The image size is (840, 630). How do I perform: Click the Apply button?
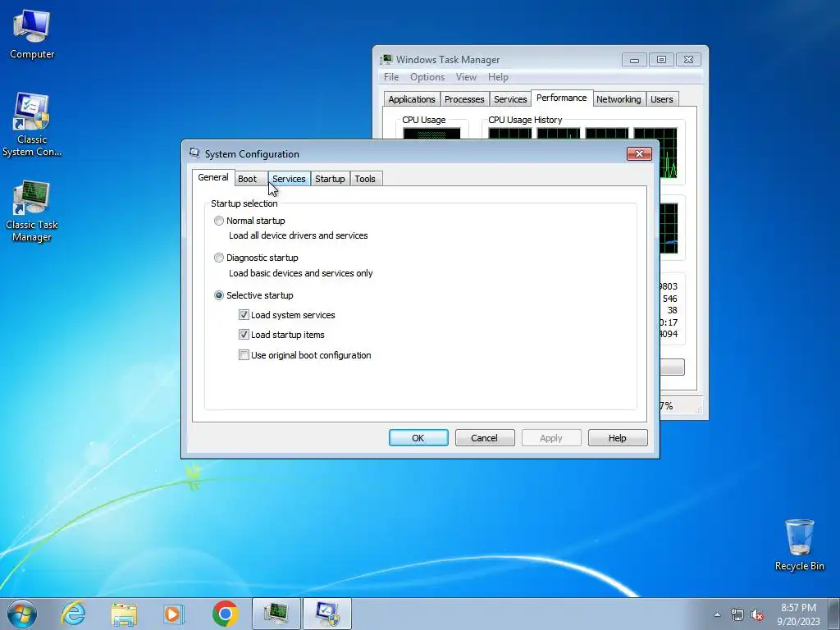(x=551, y=438)
